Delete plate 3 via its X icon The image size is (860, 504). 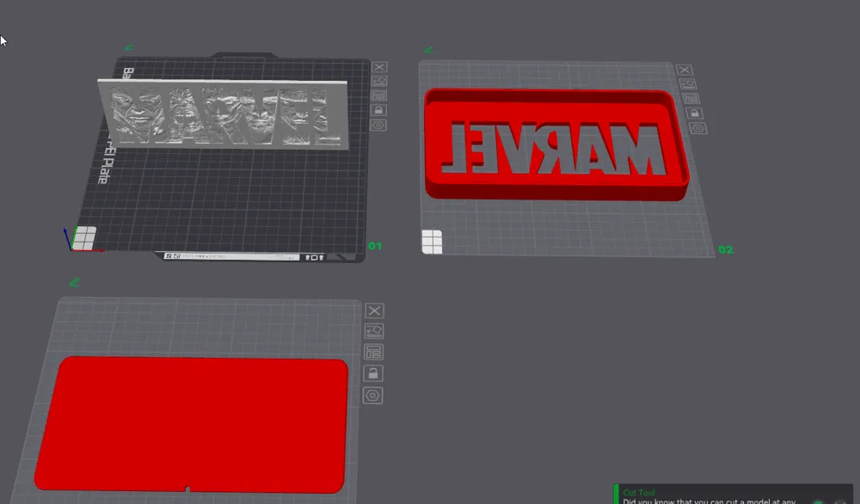coord(373,310)
